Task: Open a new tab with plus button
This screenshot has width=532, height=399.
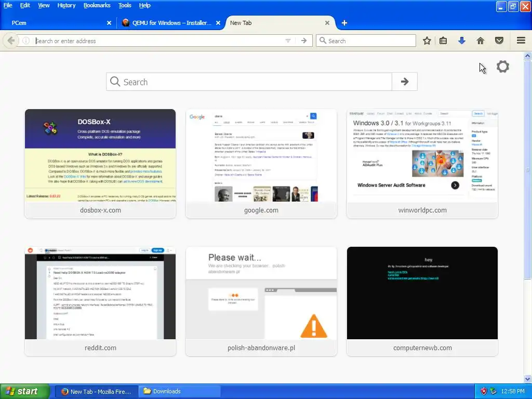Action: [x=344, y=23]
